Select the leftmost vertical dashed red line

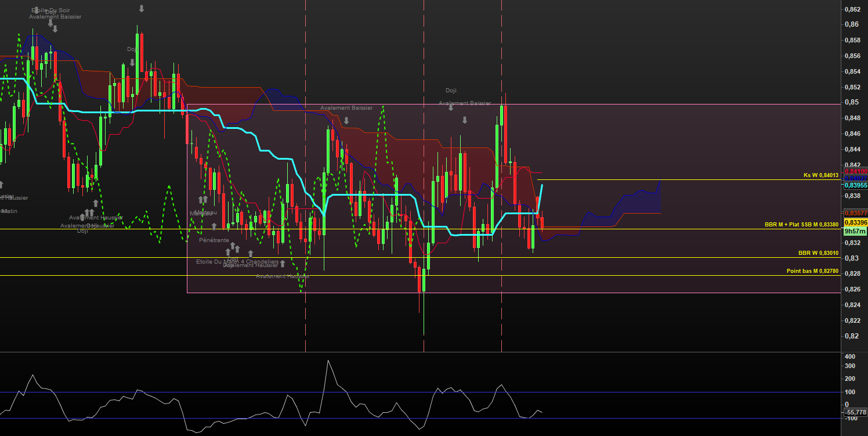tap(305, 174)
